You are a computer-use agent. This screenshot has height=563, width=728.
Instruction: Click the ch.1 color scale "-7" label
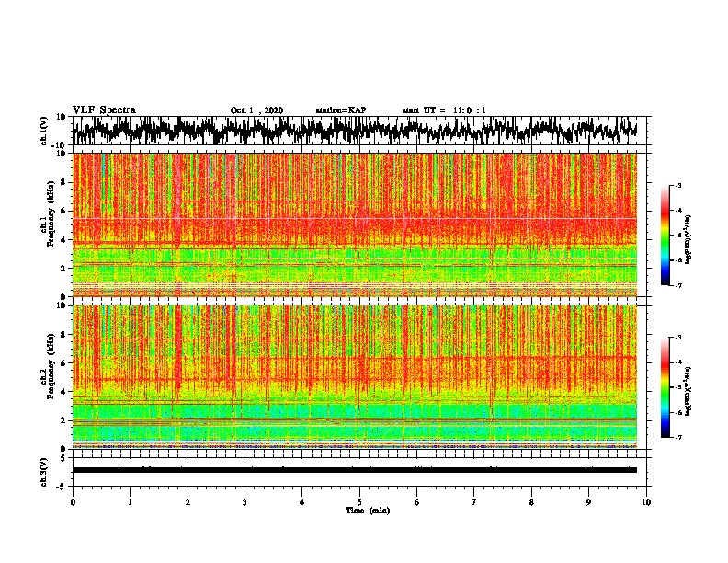[677, 285]
